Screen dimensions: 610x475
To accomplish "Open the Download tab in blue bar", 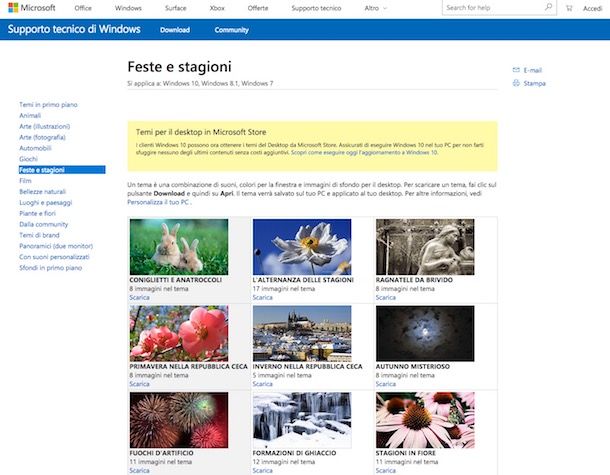I will tap(175, 30).
